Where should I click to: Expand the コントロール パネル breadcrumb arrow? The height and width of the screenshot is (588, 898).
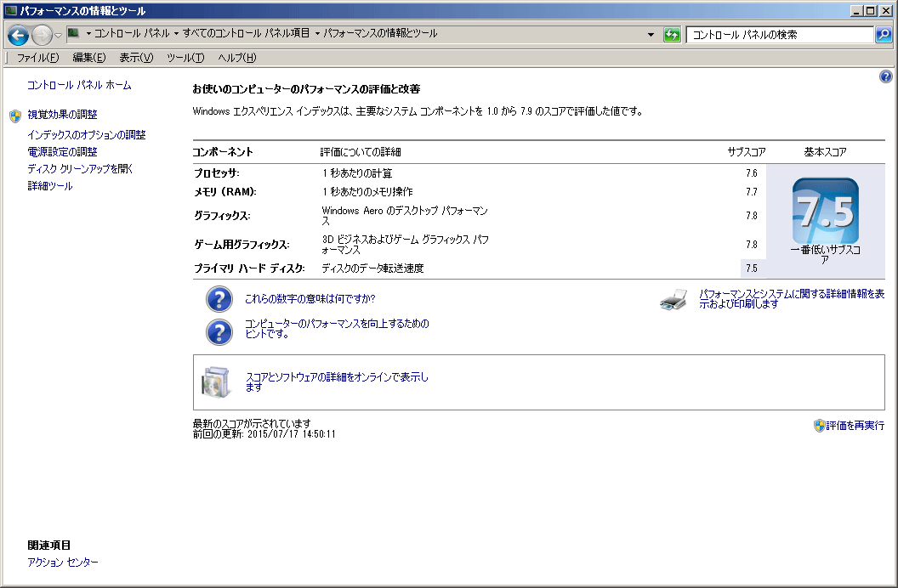tap(176, 34)
